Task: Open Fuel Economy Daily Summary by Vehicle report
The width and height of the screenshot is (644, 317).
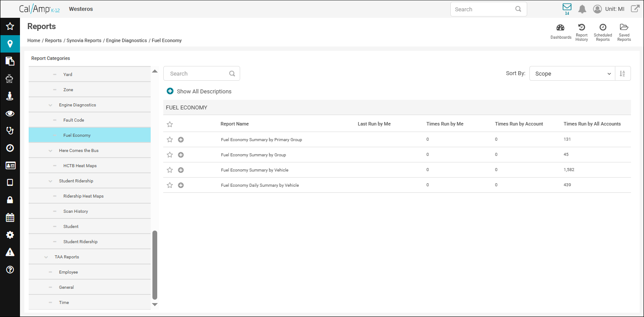Action: pyautogui.click(x=260, y=185)
